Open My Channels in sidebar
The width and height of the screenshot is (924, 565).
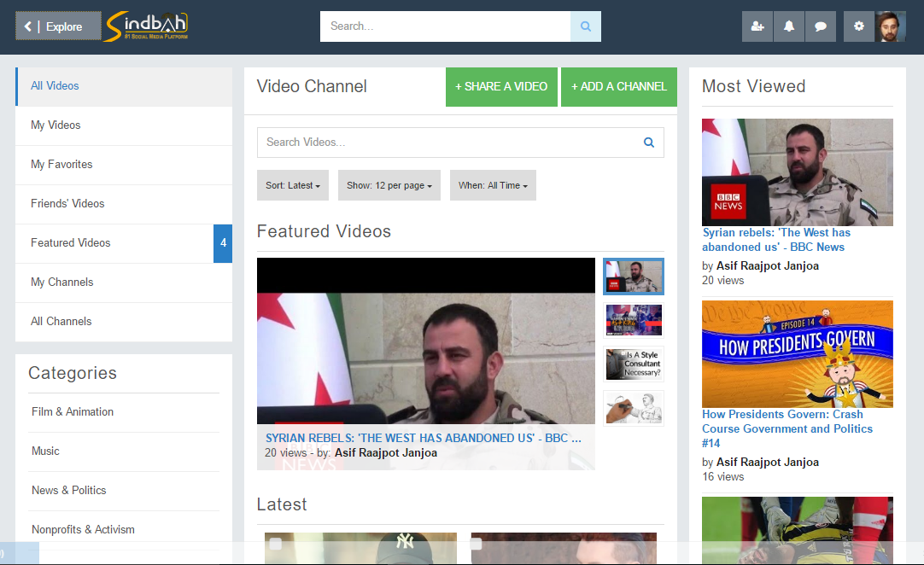click(124, 282)
